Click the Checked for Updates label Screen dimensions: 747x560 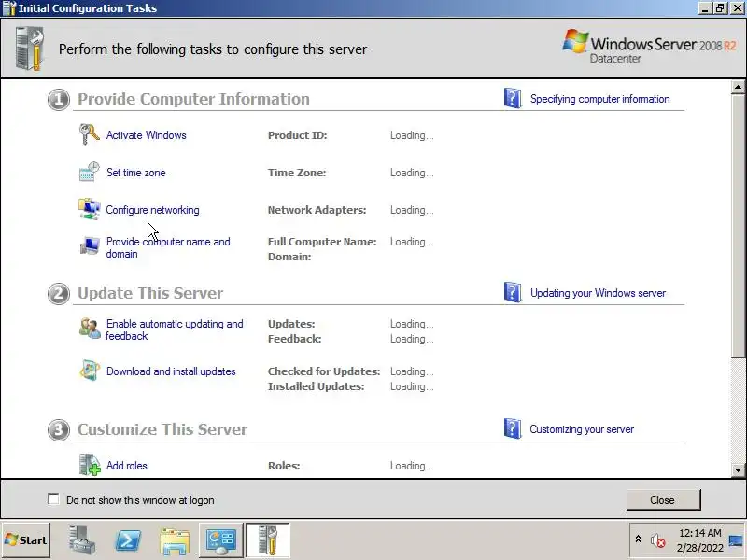click(324, 371)
